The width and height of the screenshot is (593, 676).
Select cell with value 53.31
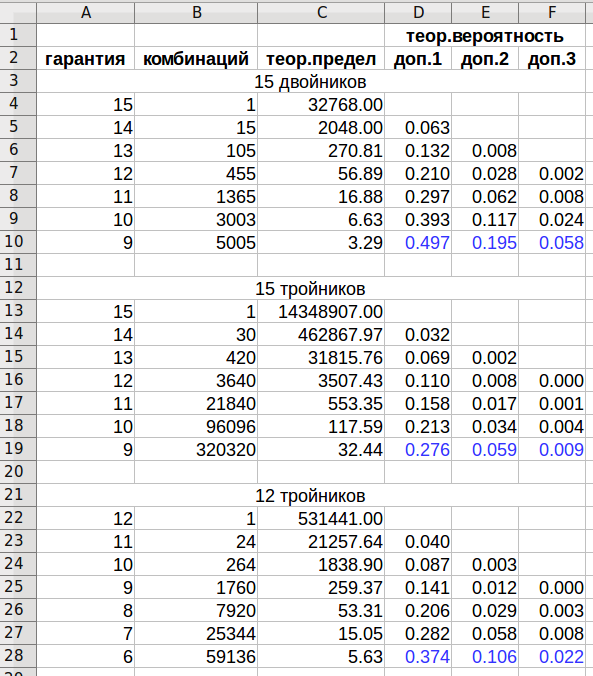point(321,610)
